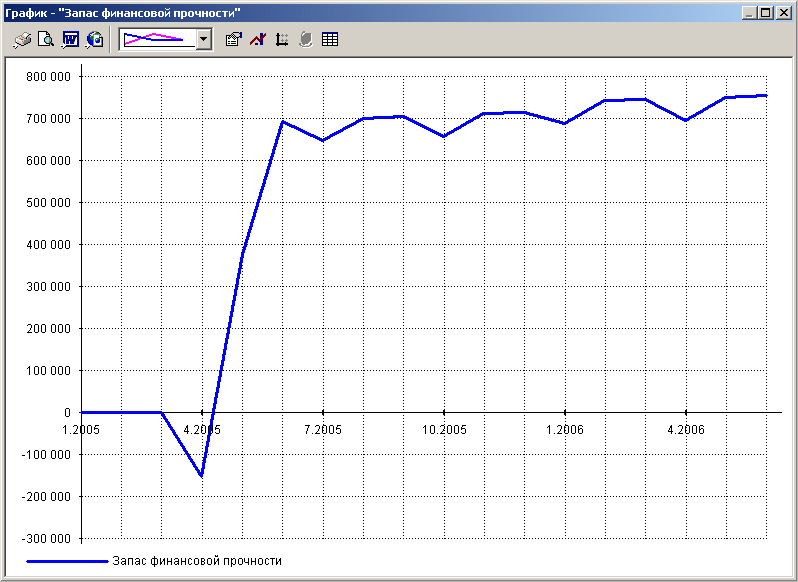
Task: Click the '7.2005' date label
Action: pyautogui.click(x=323, y=430)
